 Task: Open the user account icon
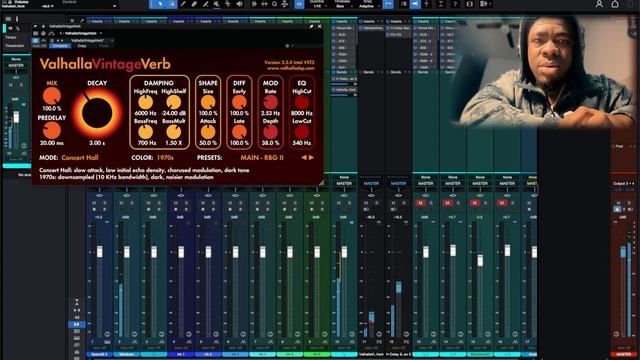(599, 4)
